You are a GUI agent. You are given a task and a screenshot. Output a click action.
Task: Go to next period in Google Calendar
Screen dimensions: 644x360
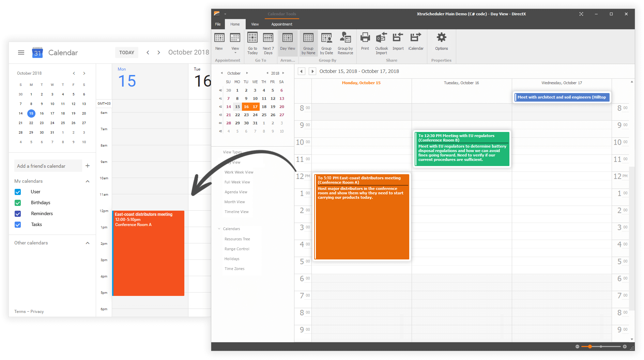tap(159, 52)
